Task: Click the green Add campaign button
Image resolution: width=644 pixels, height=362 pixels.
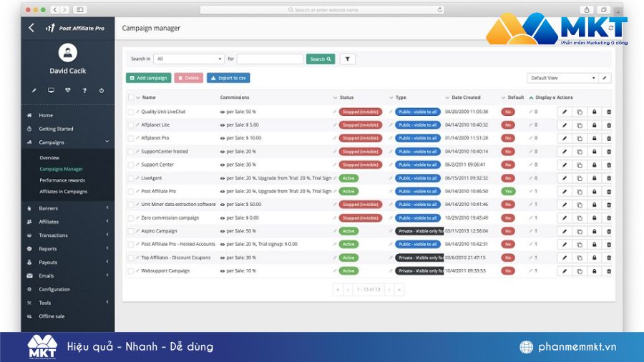Action: [x=148, y=78]
